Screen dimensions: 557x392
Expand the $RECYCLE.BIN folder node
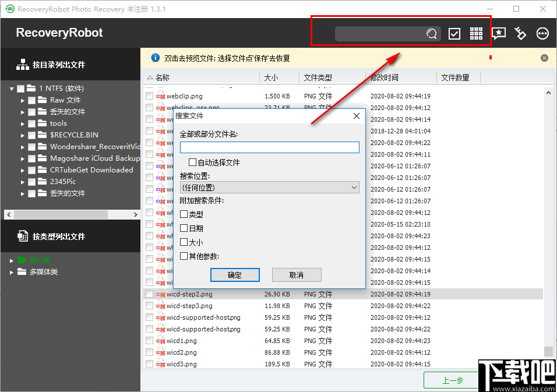pyautogui.click(x=22, y=136)
